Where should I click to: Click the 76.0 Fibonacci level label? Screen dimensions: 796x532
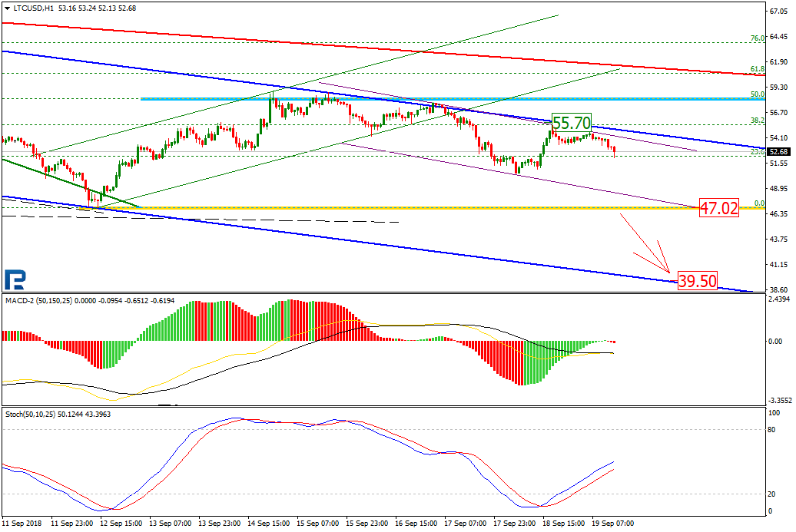(758, 38)
